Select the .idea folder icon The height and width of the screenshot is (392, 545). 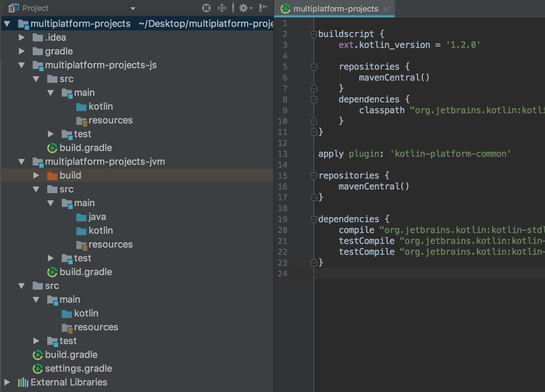pyautogui.click(x=38, y=37)
